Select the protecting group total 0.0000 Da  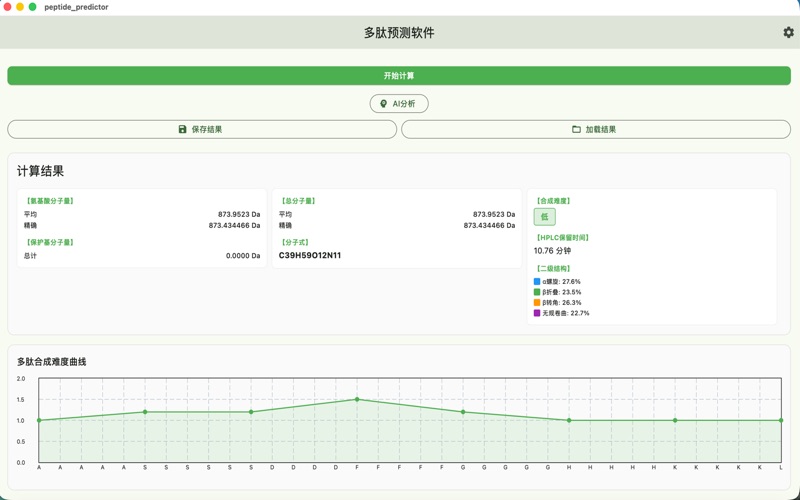point(243,256)
